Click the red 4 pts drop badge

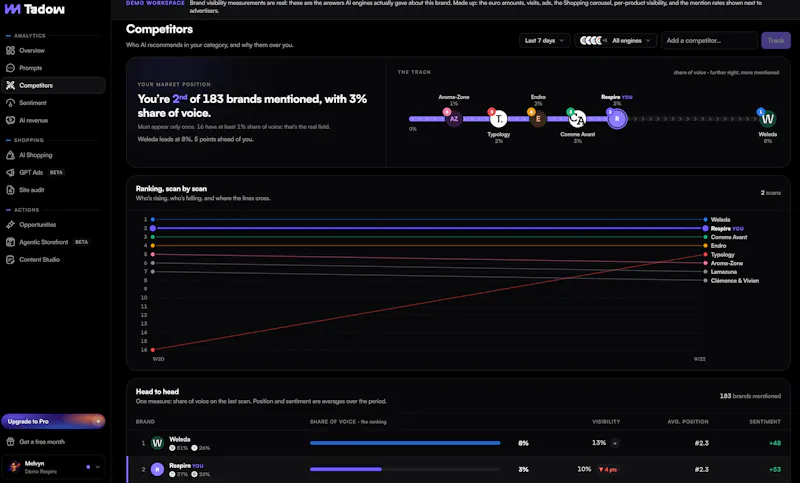pos(608,469)
